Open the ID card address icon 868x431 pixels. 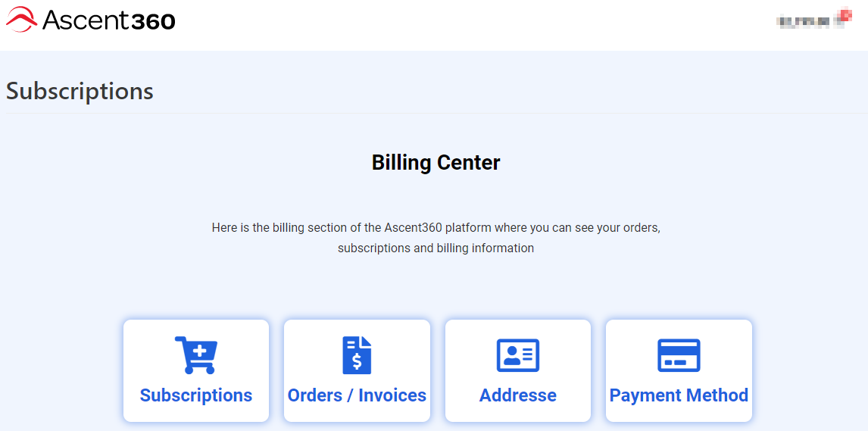pyautogui.click(x=517, y=355)
